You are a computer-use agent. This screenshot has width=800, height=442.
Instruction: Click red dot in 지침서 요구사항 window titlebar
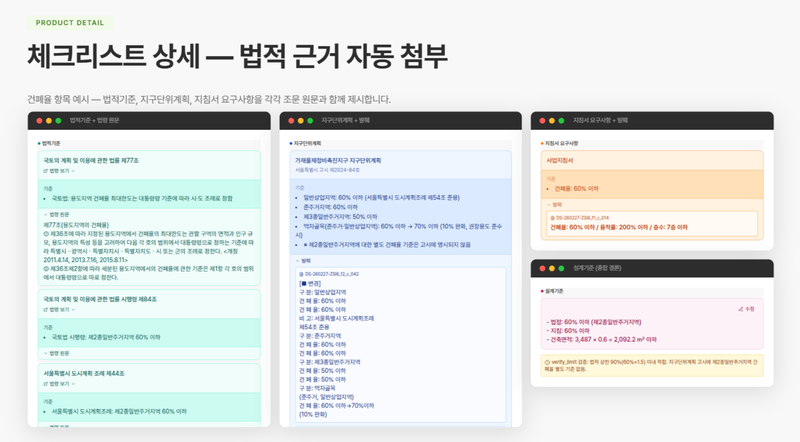[x=541, y=120]
